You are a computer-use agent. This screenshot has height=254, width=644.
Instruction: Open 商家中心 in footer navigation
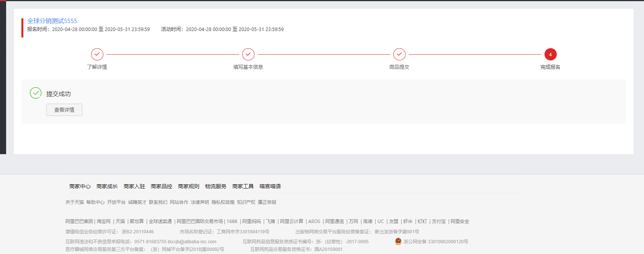[x=80, y=186]
